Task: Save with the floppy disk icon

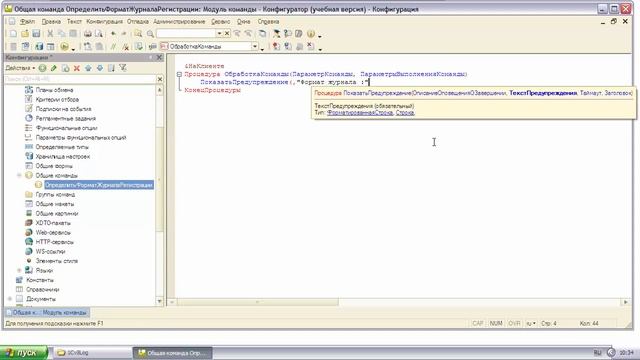Action: [x=36, y=34]
